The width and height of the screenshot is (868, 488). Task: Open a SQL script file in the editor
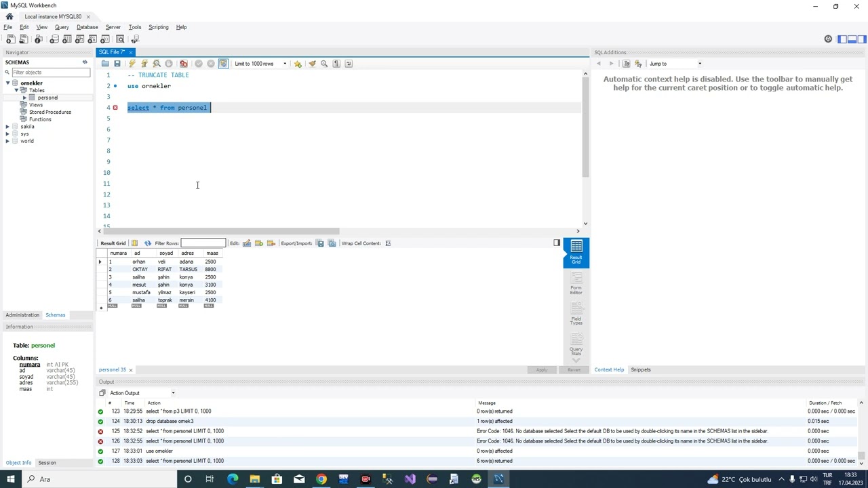coord(105,64)
